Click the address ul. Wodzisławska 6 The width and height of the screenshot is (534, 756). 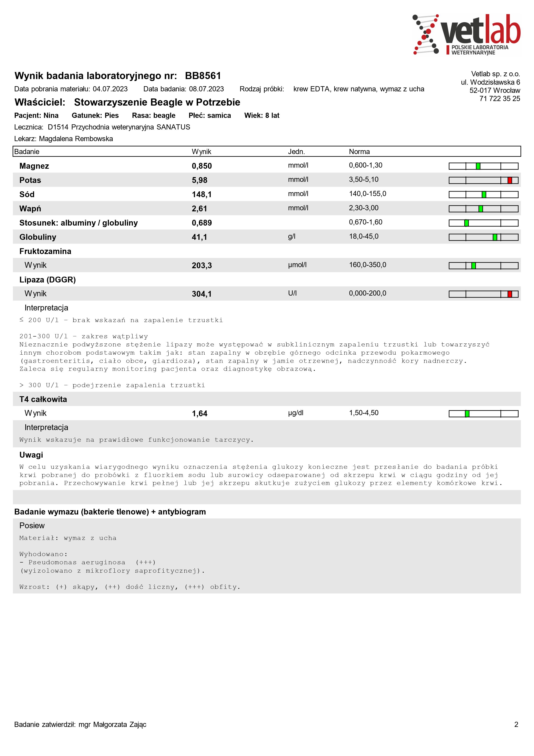(490, 82)
